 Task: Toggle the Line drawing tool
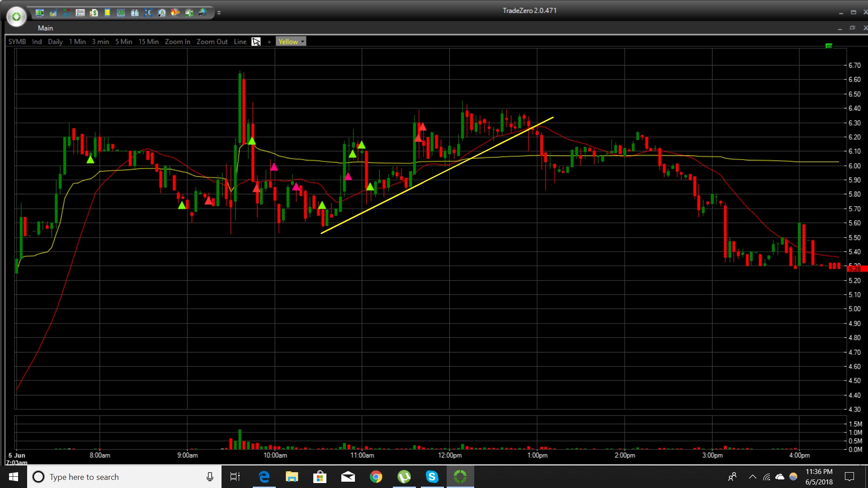point(240,42)
